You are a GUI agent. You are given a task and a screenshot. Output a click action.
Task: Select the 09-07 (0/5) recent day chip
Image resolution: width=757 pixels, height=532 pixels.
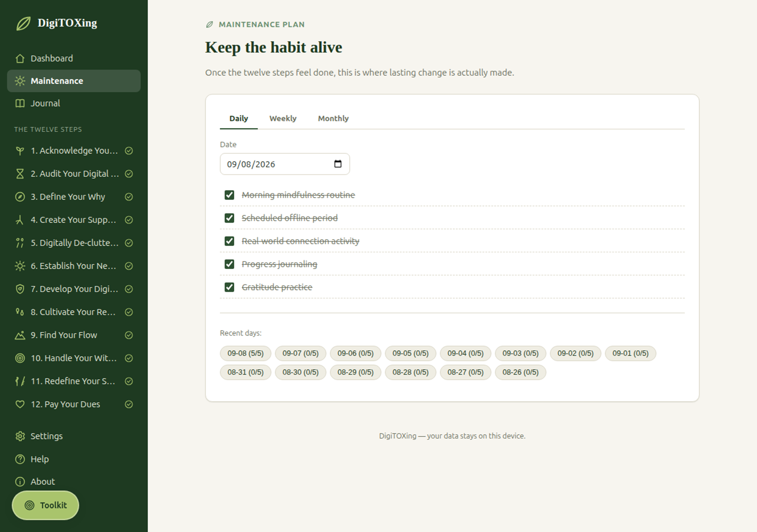pyautogui.click(x=300, y=353)
